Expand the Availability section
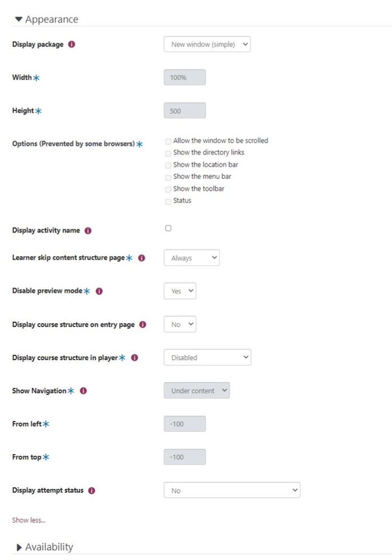392x560 pixels. tap(20, 547)
